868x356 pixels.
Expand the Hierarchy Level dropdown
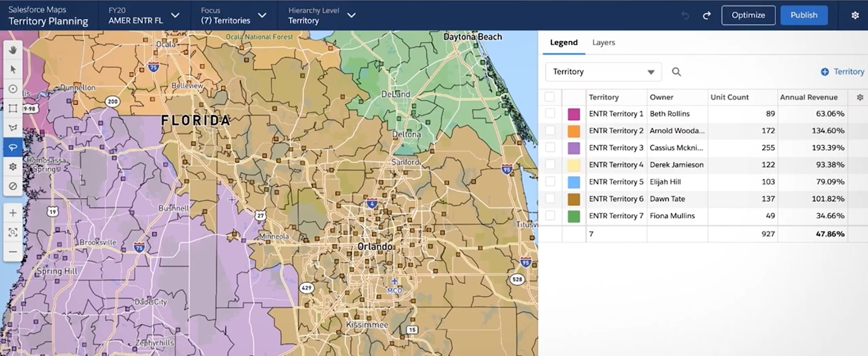click(322, 15)
